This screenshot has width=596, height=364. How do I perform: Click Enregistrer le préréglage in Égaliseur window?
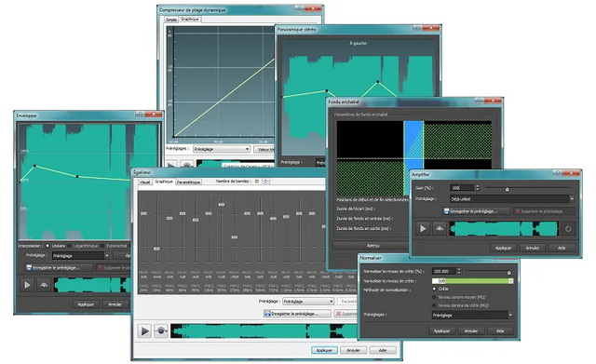pyautogui.click(x=296, y=314)
